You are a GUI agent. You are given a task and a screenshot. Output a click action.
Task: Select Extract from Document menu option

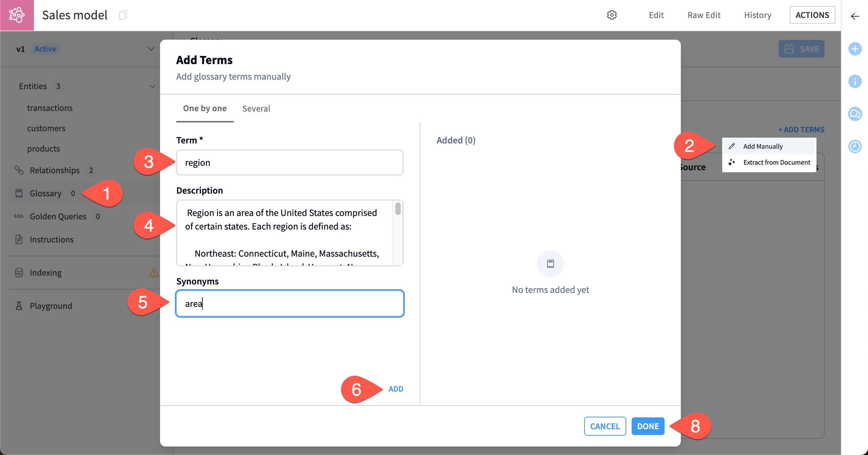pyautogui.click(x=776, y=162)
